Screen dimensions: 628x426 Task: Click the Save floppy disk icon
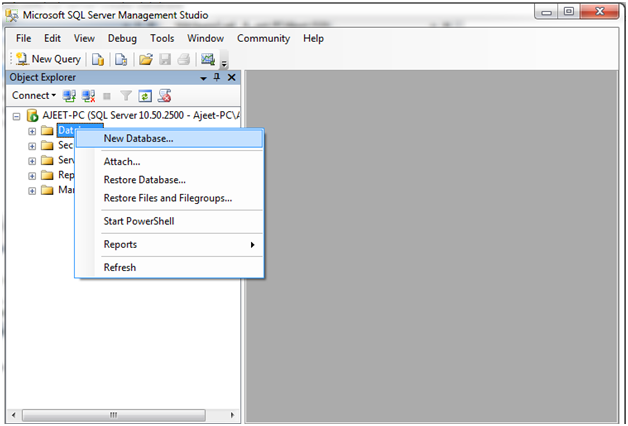pos(165,59)
